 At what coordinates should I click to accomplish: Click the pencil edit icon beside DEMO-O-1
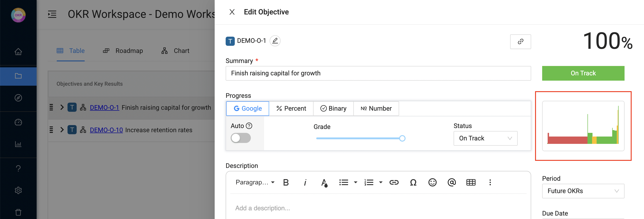pyautogui.click(x=275, y=41)
